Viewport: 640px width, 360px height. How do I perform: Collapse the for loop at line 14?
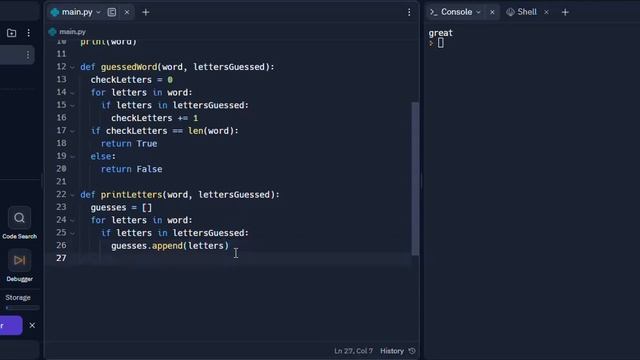[72, 93]
